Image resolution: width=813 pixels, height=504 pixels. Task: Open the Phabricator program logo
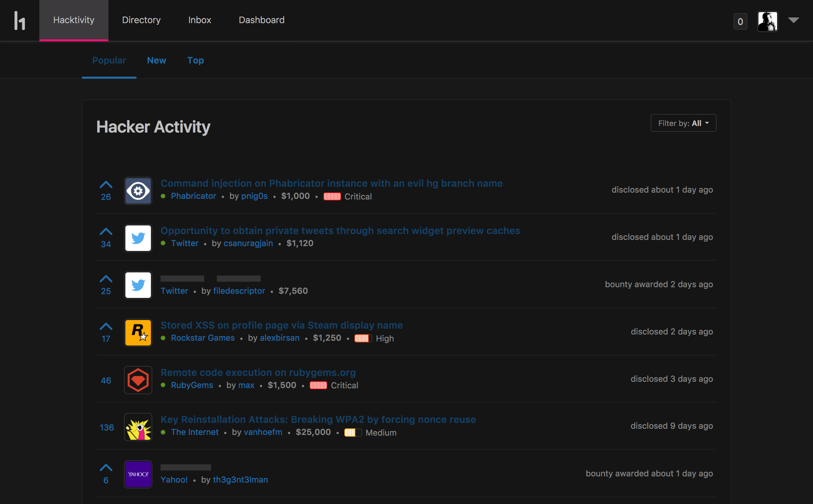click(x=138, y=191)
